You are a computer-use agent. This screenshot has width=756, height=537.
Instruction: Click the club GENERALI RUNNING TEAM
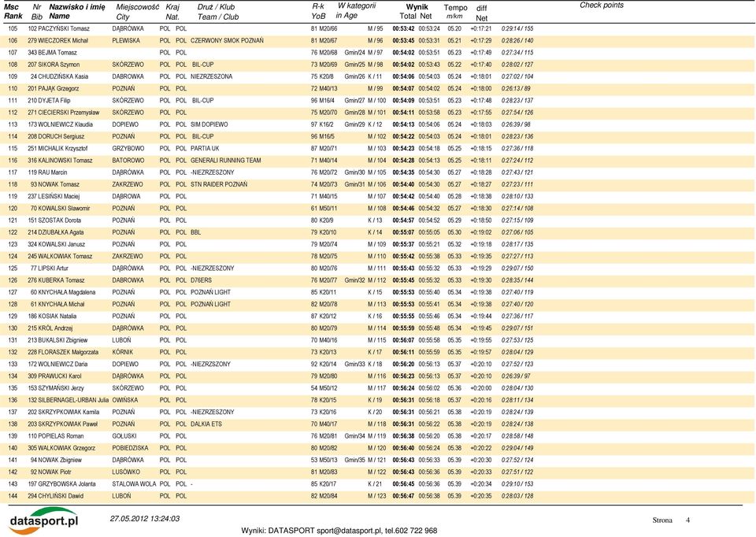[226, 161]
